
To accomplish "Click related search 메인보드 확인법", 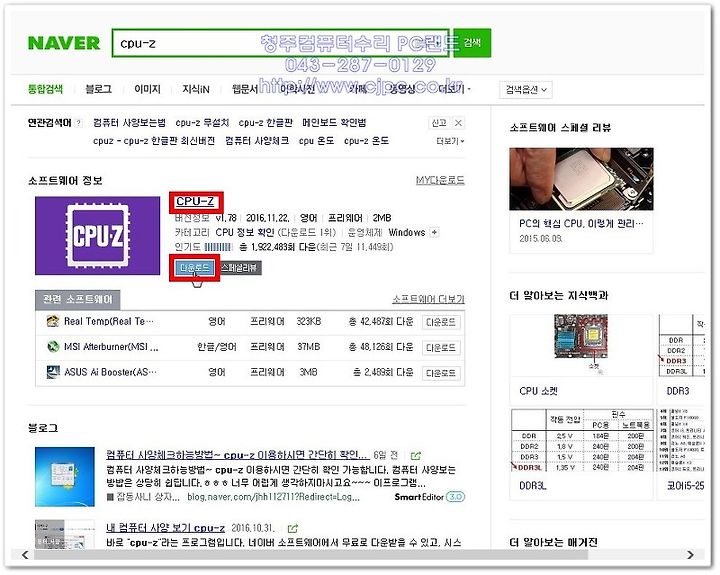I will coord(334,123).
